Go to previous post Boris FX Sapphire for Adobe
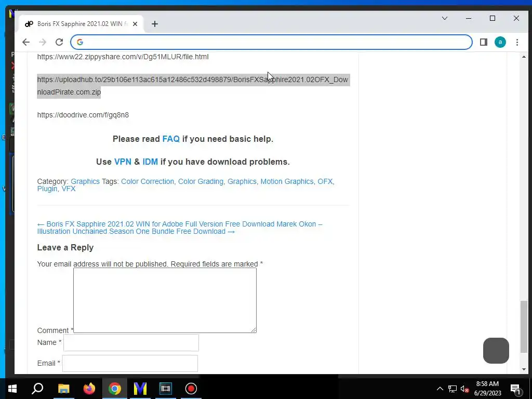The width and height of the screenshot is (532, 399). (x=156, y=224)
